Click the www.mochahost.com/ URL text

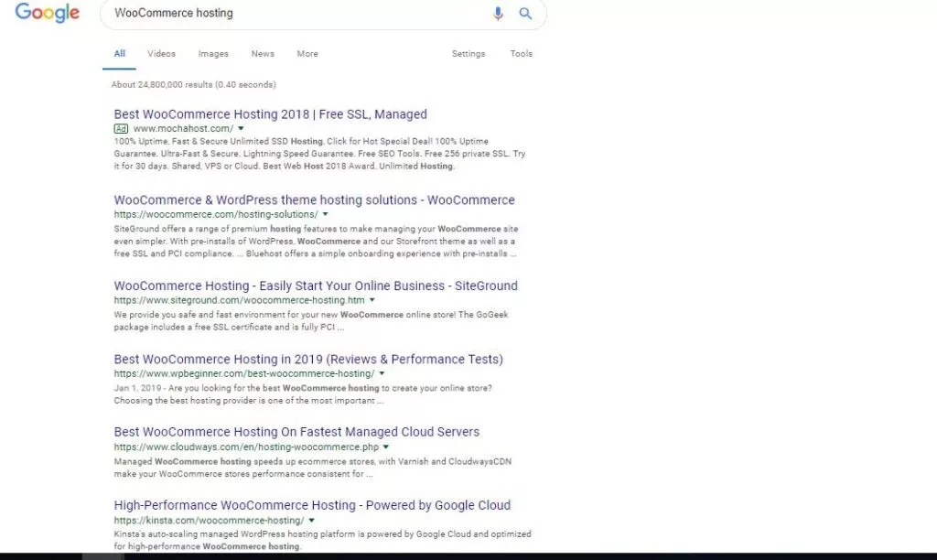183,128
